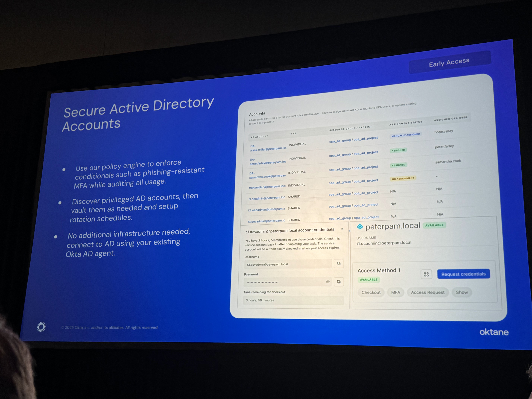The height and width of the screenshot is (399, 532).
Task: Click the MANUALLY ASSIGNED status badge
Action: (x=406, y=135)
